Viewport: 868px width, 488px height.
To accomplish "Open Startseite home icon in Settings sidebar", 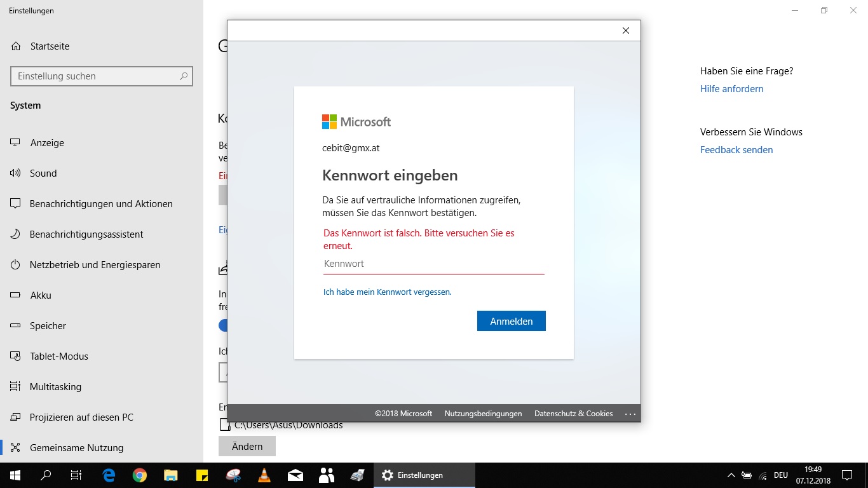I will pyautogui.click(x=16, y=46).
